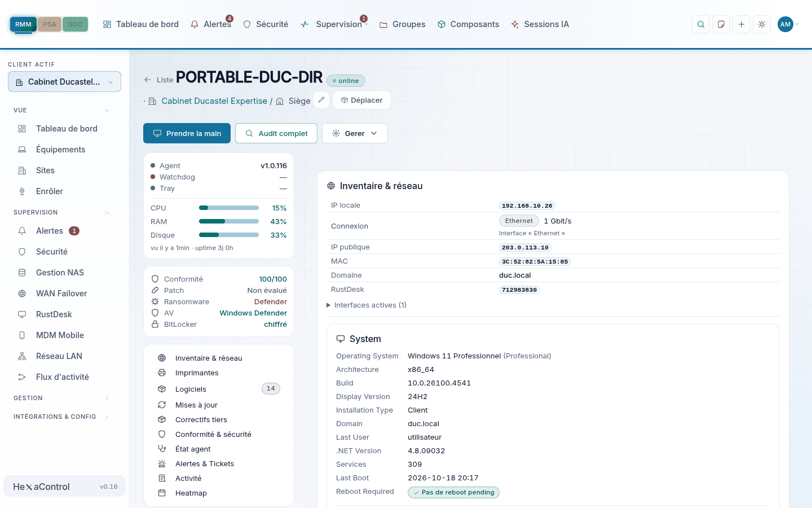This screenshot has height=508, width=812.
Task: Click the plus icon in the top bar
Action: pyautogui.click(x=742, y=24)
